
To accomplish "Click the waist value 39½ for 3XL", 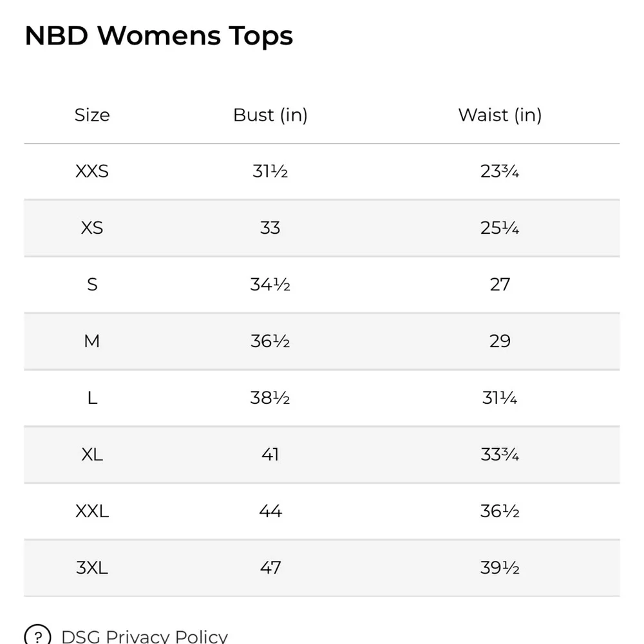I will click(x=500, y=568).
